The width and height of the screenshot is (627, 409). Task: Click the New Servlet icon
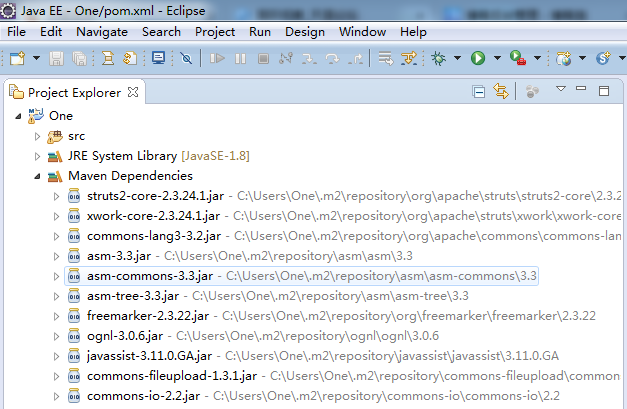pyautogui.click(x=603, y=58)
